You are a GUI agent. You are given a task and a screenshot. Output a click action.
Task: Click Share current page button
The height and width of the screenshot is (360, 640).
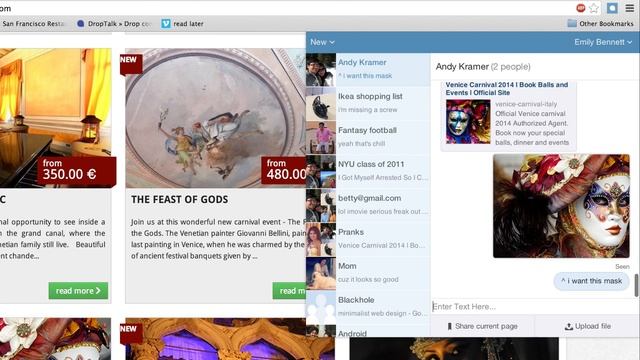click(x=482, y=326)
